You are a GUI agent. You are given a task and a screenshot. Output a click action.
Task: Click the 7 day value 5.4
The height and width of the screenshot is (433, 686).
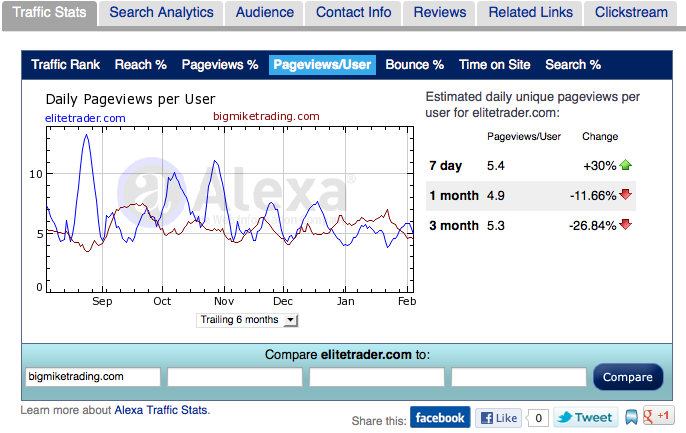pyautogui.click(x=496, y=166)
